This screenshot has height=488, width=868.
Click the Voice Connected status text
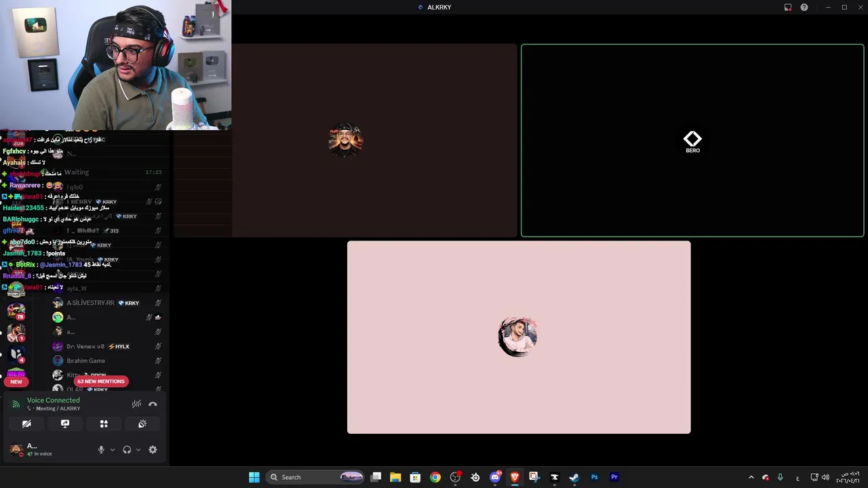53,400
